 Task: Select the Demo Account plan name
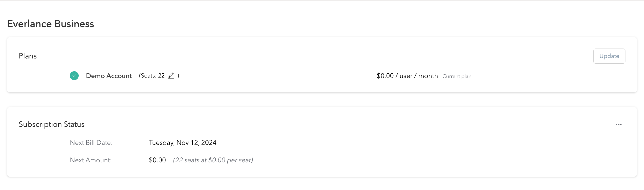[109, 76]
